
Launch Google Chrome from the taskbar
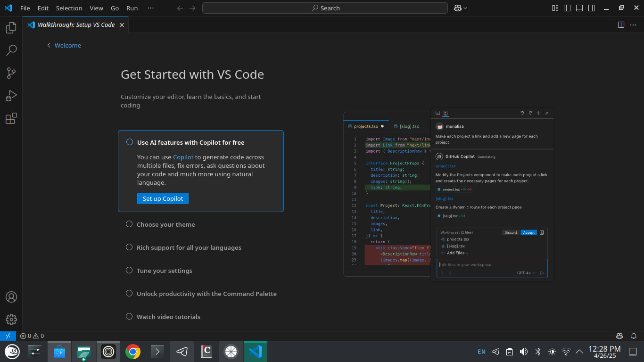(x=133, y=352)
